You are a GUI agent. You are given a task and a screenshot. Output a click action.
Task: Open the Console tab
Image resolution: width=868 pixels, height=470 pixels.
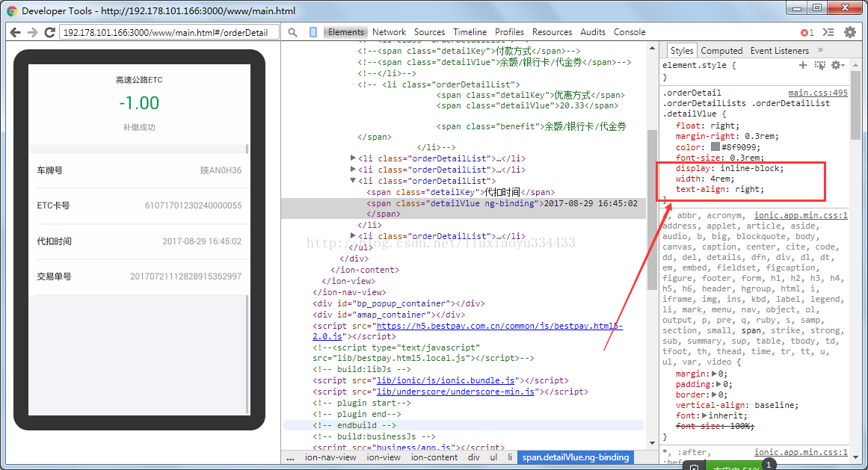click(x=630, y=32)
